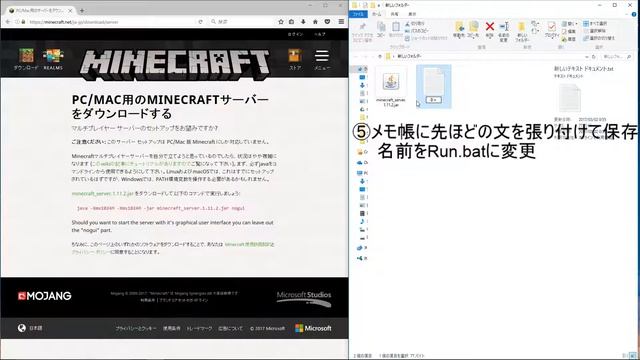640x360 pixels.
Task: Click Move to (移動先) ribbon icon
Action: pyautogui.click(x=459, y=30)
